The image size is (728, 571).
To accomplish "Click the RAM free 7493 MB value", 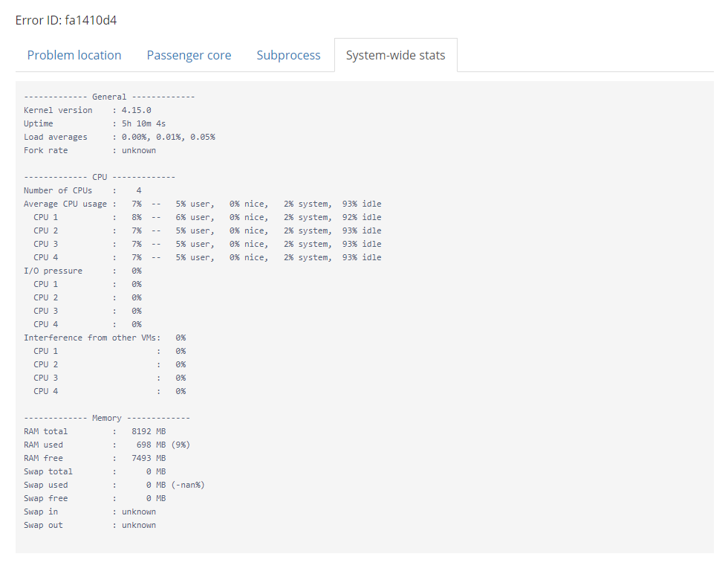I will [x=149, y=458].
